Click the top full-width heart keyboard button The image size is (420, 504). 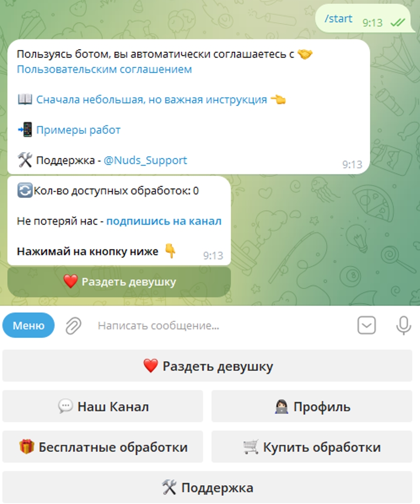point(207,366)
